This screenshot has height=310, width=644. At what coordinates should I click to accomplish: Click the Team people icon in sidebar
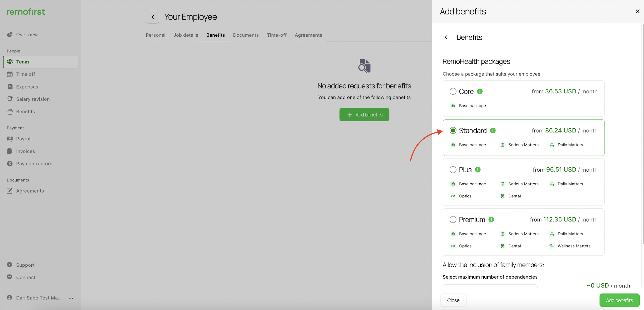[x=10, y=61]
